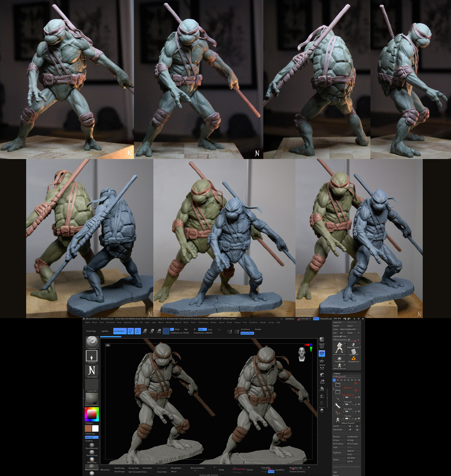Expand the Base_Boolean subtool folder
Image resolution: width=451 pixels, height=476 pixels.
pyautogui.click(x=338, y=392)
